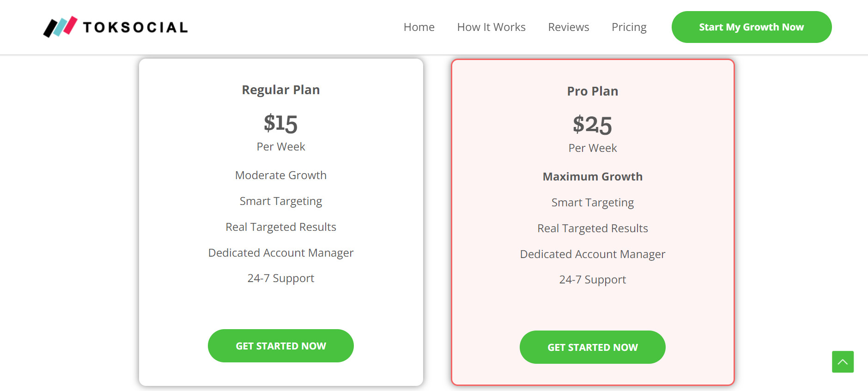Click Smart Targeting in the Regular Plan
The image size is (868, 391).
[281, 201]
